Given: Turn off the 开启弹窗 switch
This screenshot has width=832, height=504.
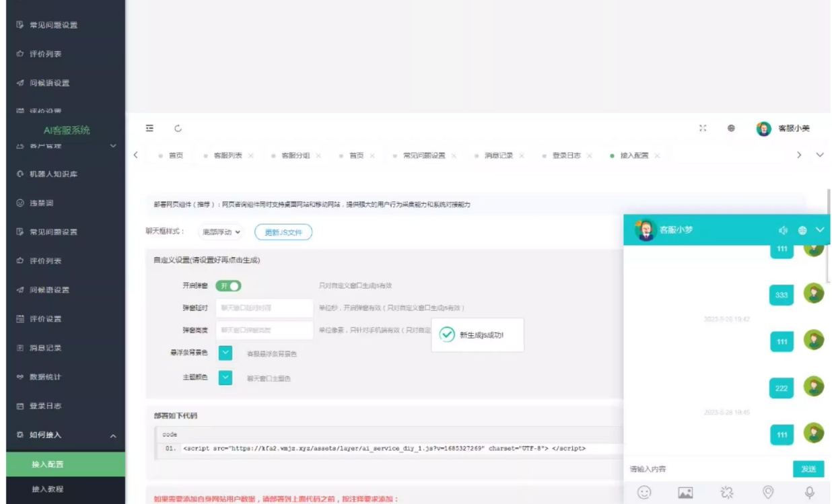Looking at the screenshot, I should (228, 286).
